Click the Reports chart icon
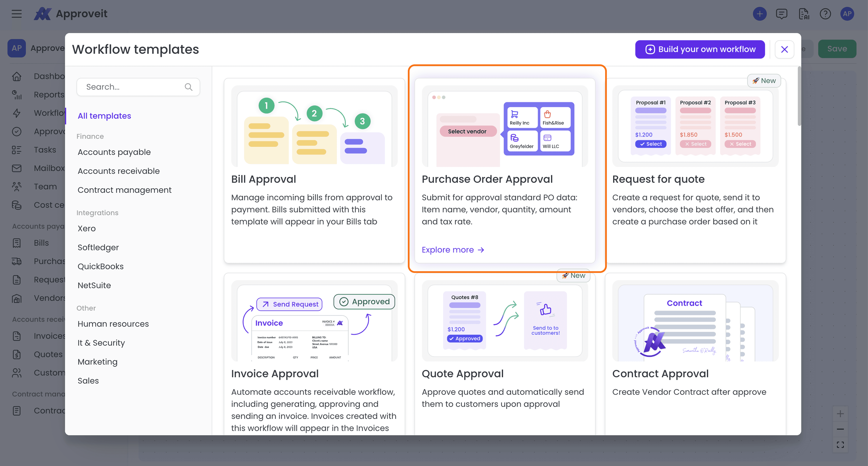 coord(17,95)
